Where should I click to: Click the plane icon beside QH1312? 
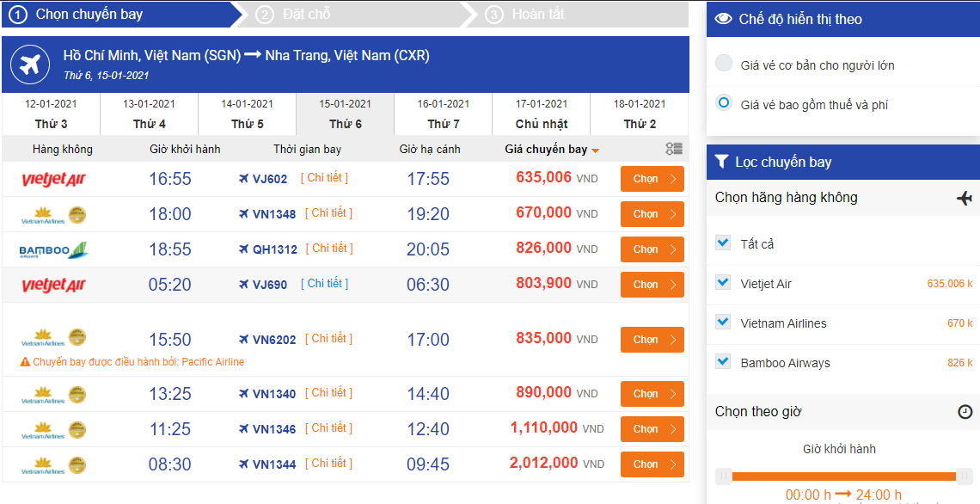click(244, 249)
